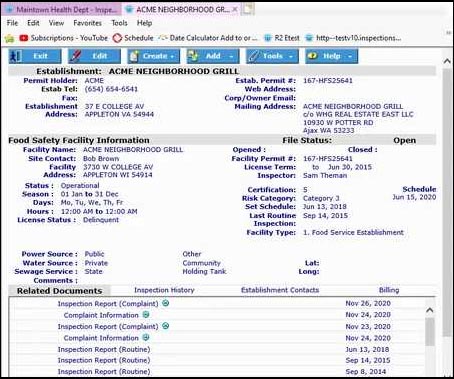Open the View menu

(56, 23)
